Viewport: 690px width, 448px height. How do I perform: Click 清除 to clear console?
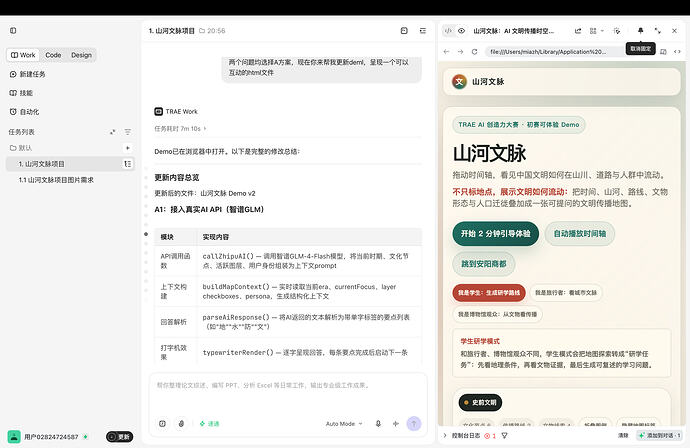tap(623, 436)
